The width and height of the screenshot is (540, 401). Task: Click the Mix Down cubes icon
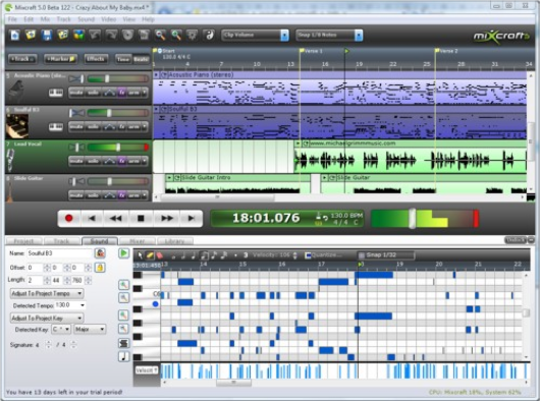coord(79,35)
